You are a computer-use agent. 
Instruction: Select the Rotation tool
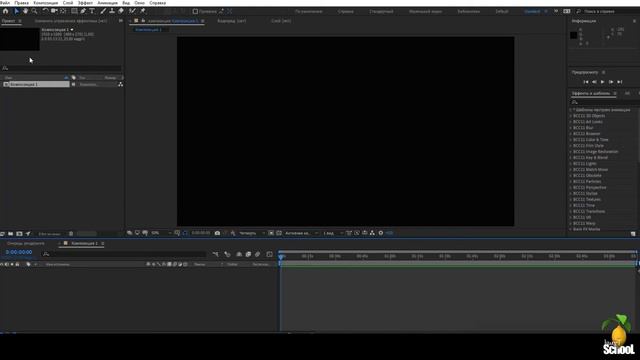[45, 11]
